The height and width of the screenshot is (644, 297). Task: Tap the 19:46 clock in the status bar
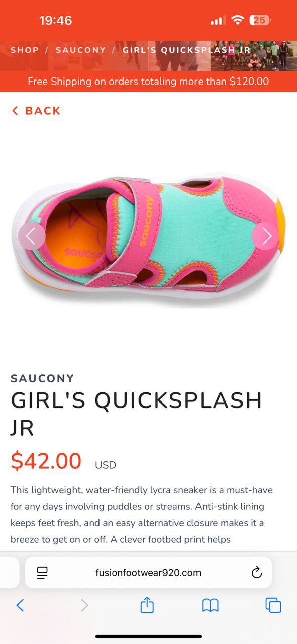pyautogui.click(x=55, y=20)
